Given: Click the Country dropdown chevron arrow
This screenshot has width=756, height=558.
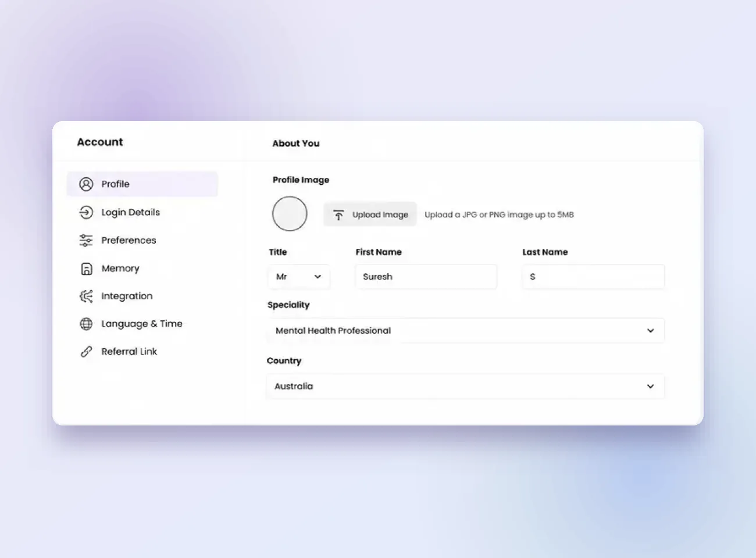Looking at the screenshot, I should pos(651,387).
